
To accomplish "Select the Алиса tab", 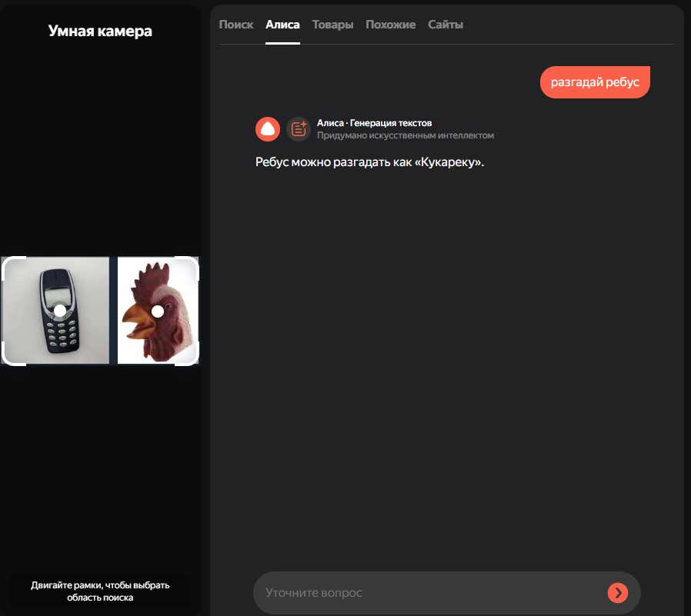I will 282,25.
